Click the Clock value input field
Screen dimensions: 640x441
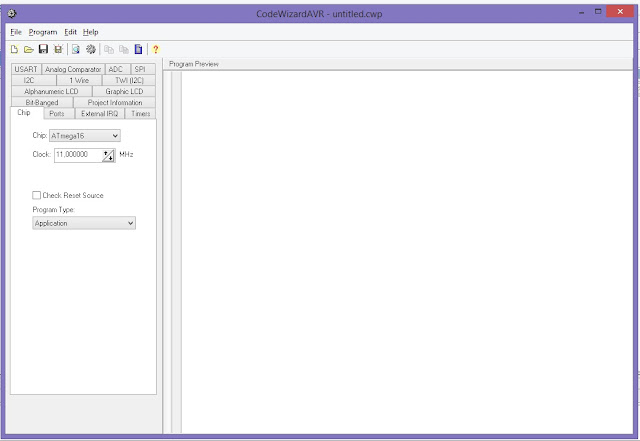(78, 155)
